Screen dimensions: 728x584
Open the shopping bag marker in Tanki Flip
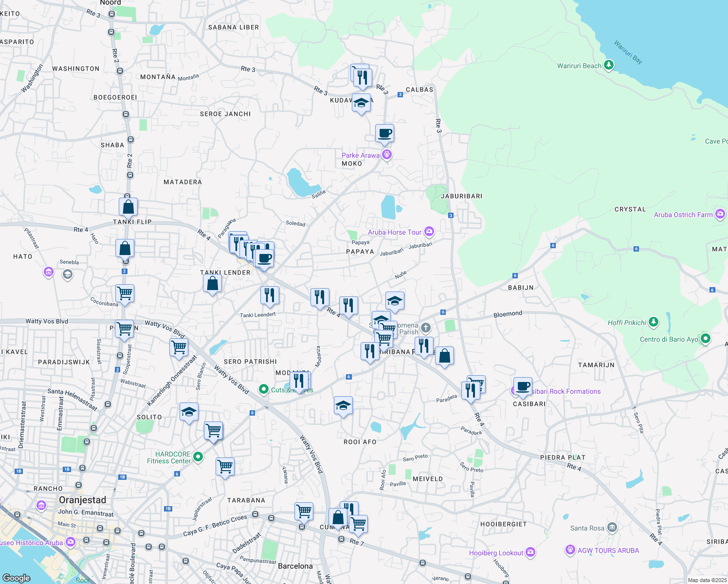click(128, 206)
